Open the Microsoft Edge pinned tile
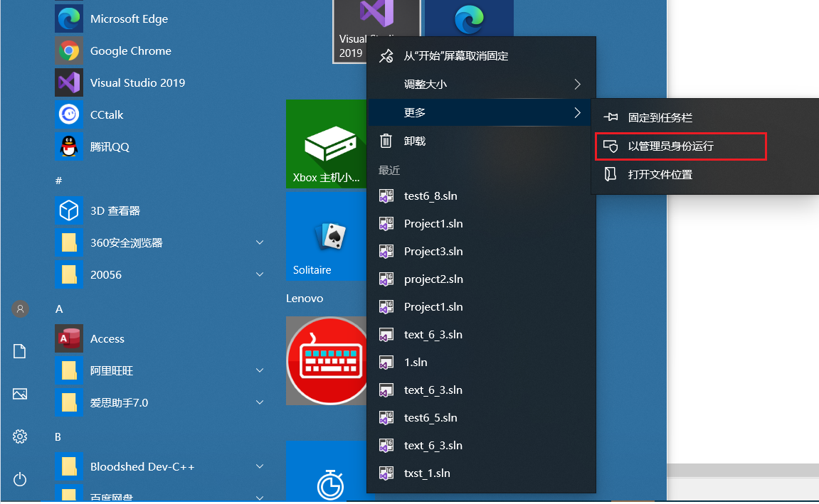 pos(469,18)
